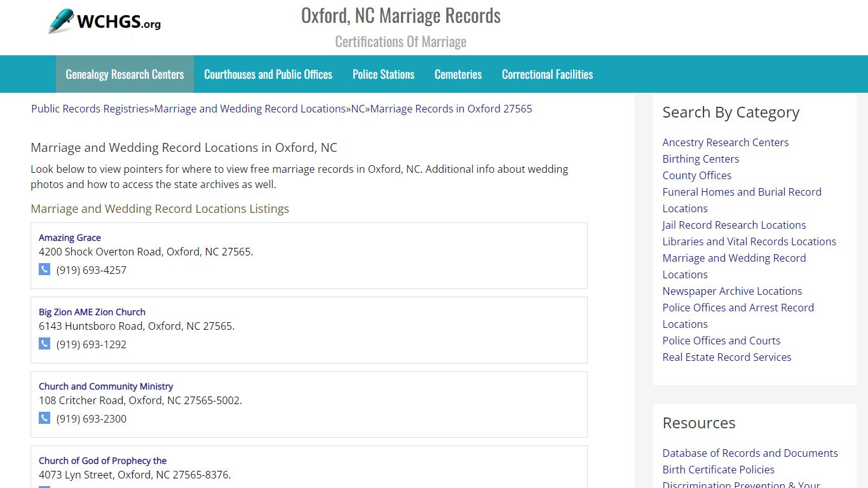Open Funeral Homes and Burial Record Locations
The height and width of the screenshot is (488, 868).
click(x=742, y=200)
